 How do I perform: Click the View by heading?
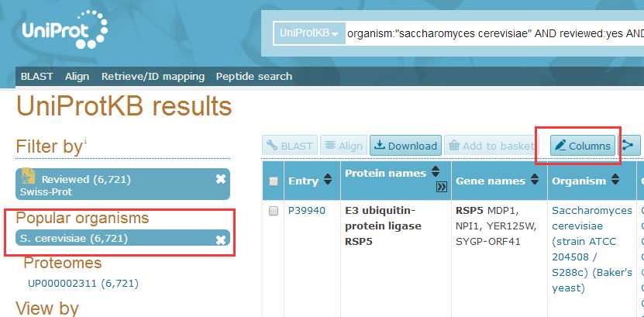[x=47, y=308]
